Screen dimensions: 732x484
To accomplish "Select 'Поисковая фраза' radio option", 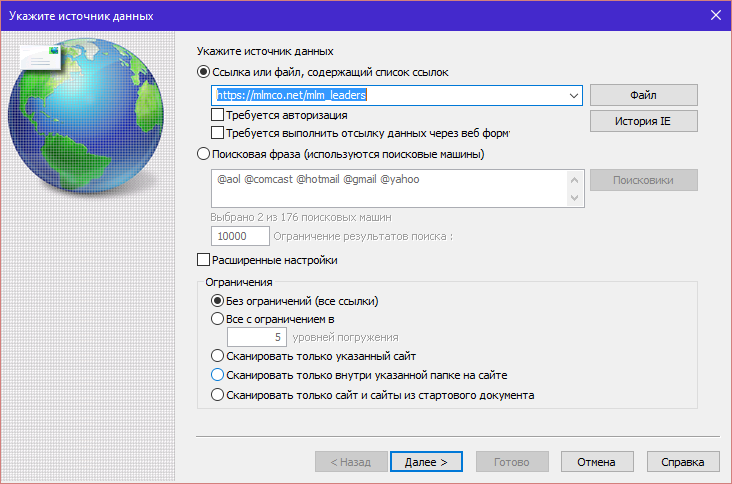I will tap(205, 154).
